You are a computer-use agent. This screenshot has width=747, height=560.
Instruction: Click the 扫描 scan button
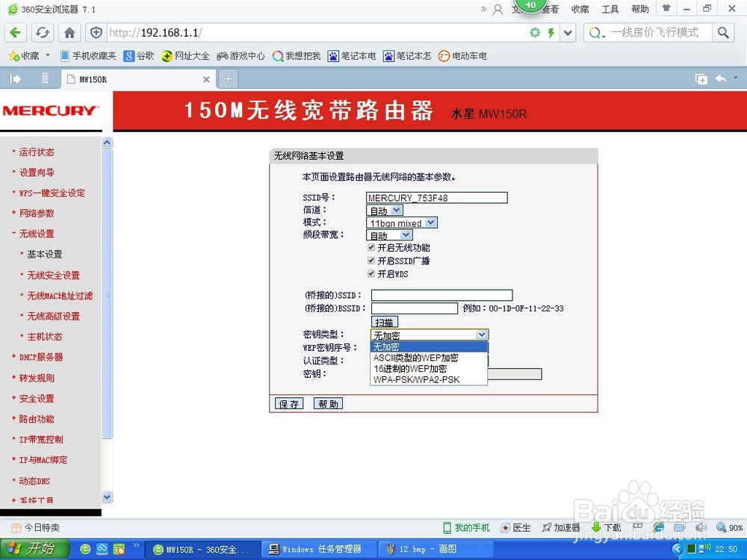click(x=385, y=323)
